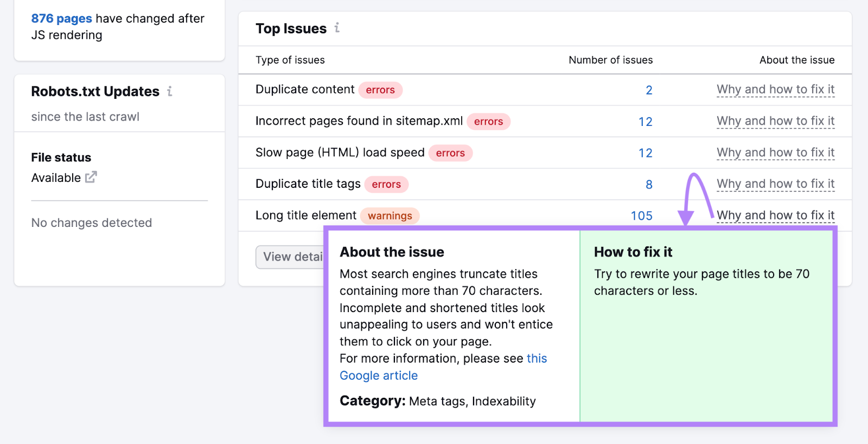Select 'Duplicate title tags' issue text
Image resolution: width=868 pixels, height=444 pixels.
pos(308,184)
